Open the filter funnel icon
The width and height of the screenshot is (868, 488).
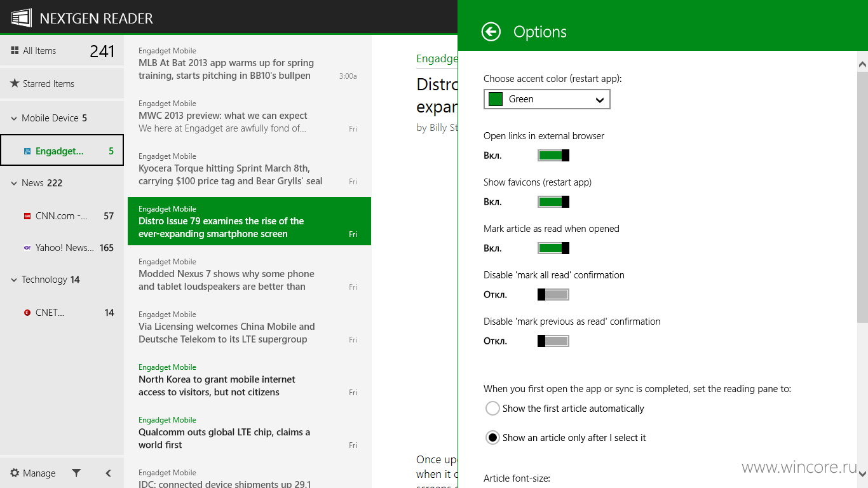(x=76, y=473)
